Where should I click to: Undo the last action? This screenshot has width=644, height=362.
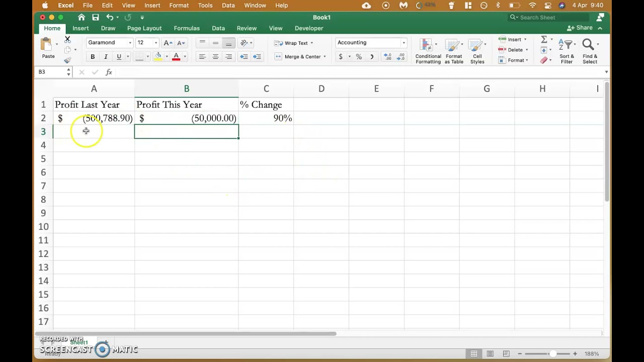pyautogui.click(x=110, y=17)
